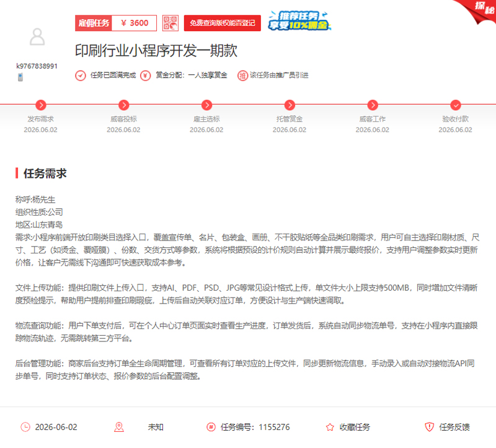Click the 雇佣任务 red tag

click(x=94, y=23)
